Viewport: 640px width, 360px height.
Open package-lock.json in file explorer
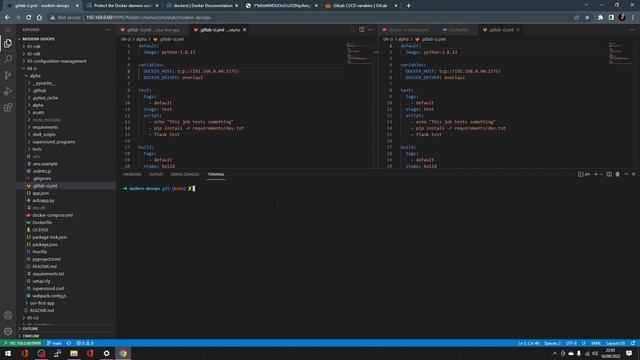tap(49, 237)
